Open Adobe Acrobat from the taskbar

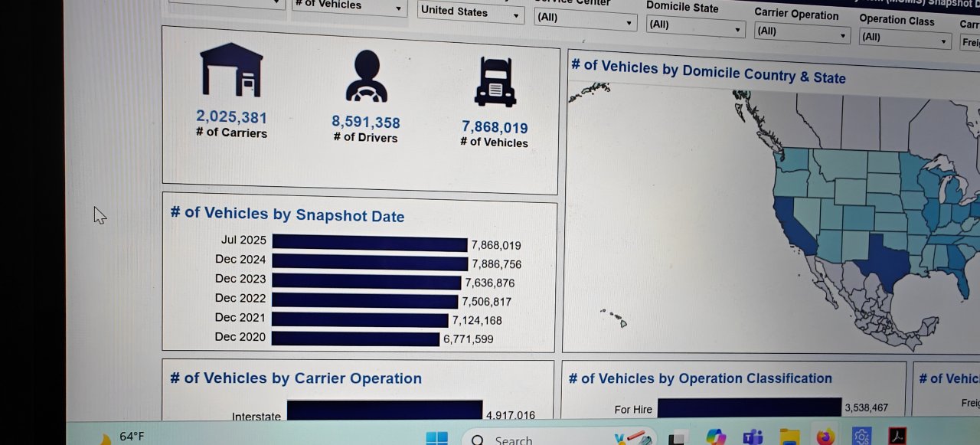tap(897, 437)
